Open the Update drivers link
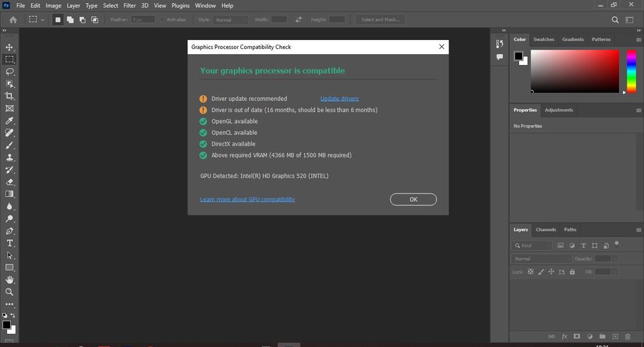This screenshot has width=644, height=347. 339,98
